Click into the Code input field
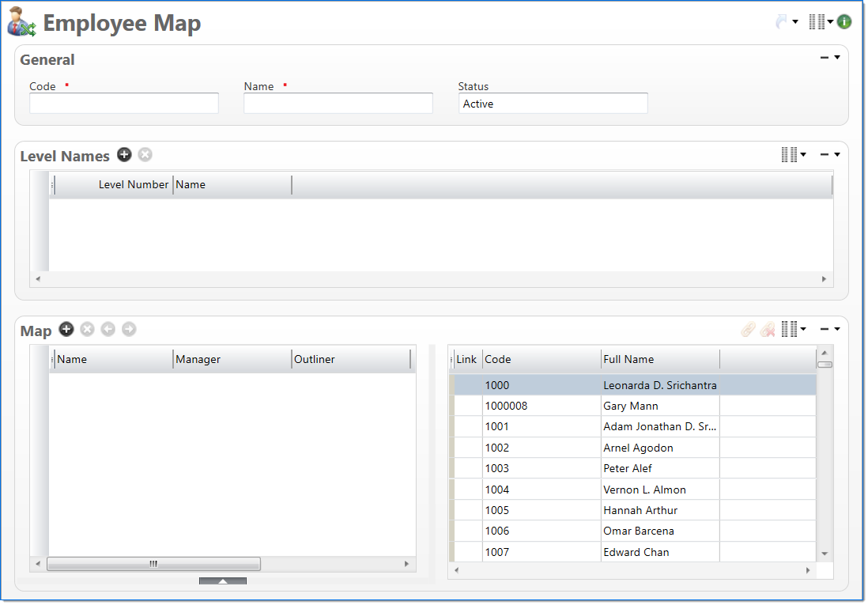Viewport: 868px width, 605px height. pos(124,104)
